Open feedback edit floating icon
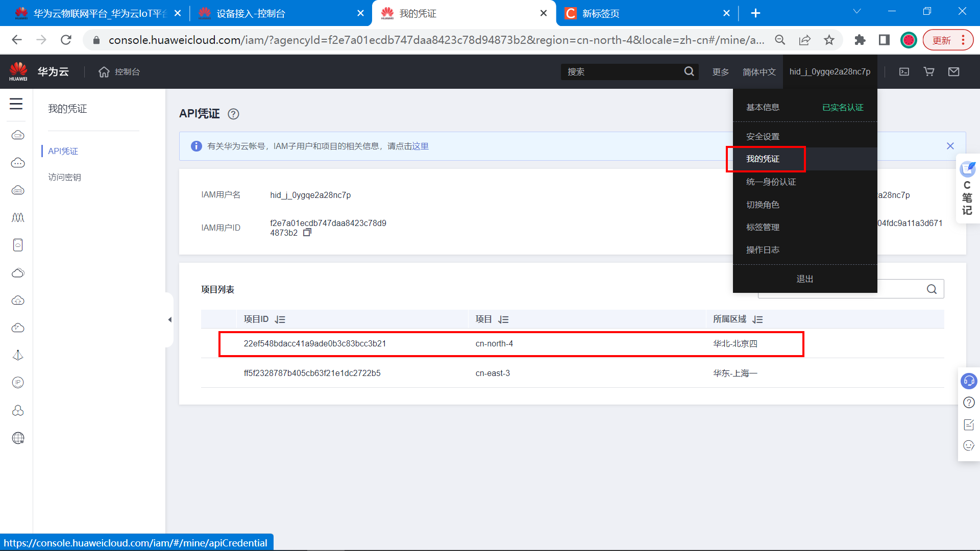The image size is (980, 551). [969, 424]
